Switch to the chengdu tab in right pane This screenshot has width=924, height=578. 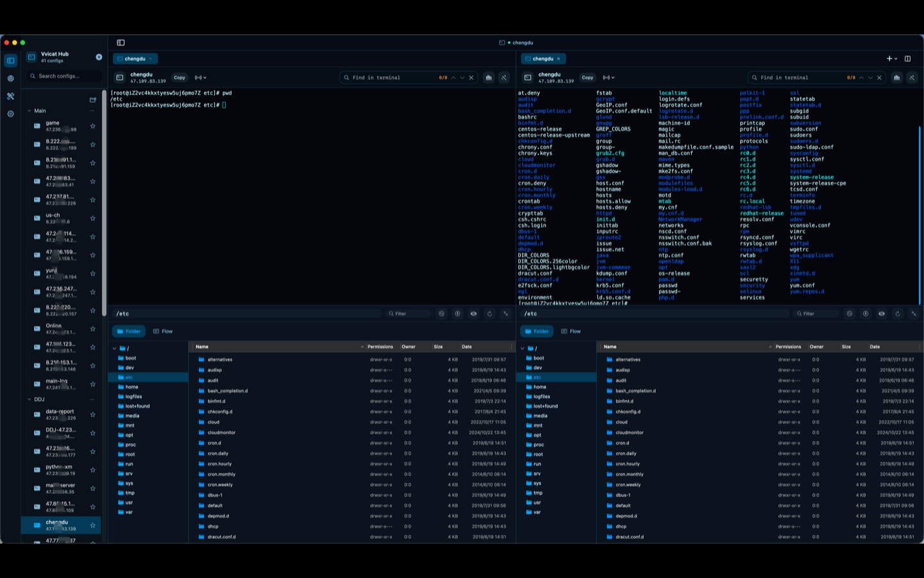point(543,58)
